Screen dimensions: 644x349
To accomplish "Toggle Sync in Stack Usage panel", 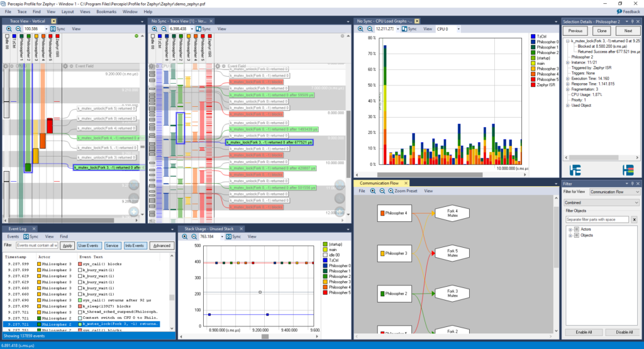I will (x=233, y=236).
